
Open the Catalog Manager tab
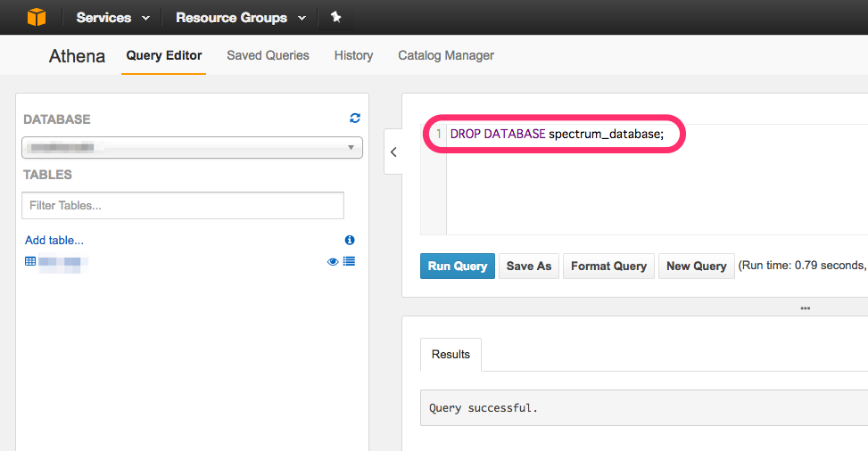(446, 55)
